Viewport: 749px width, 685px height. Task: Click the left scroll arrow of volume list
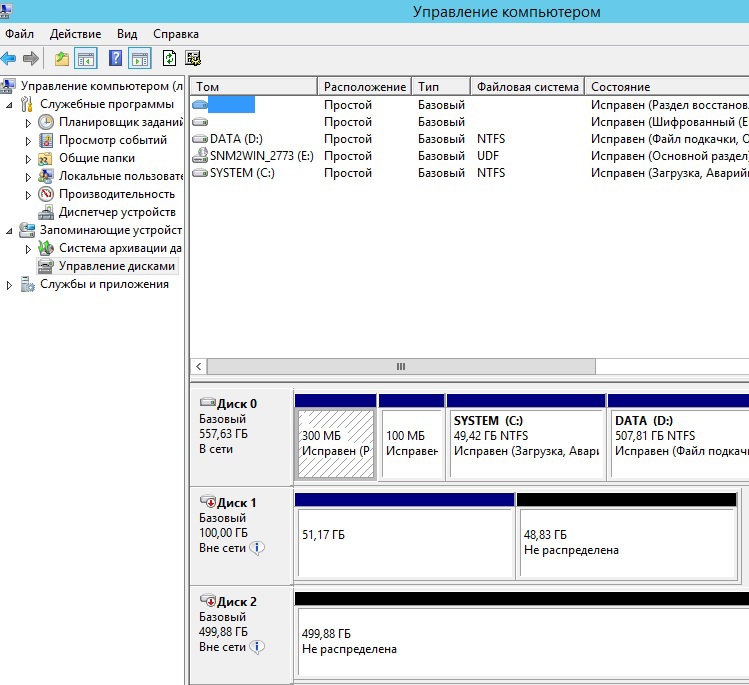point(199,366)
